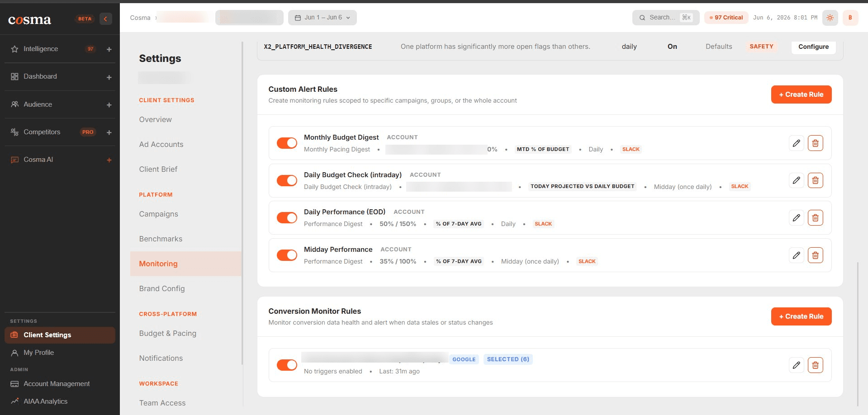Click the calendar icon in date range
Image resolution: width=868 pixels, height=415 pixels.
click(298, 18)
